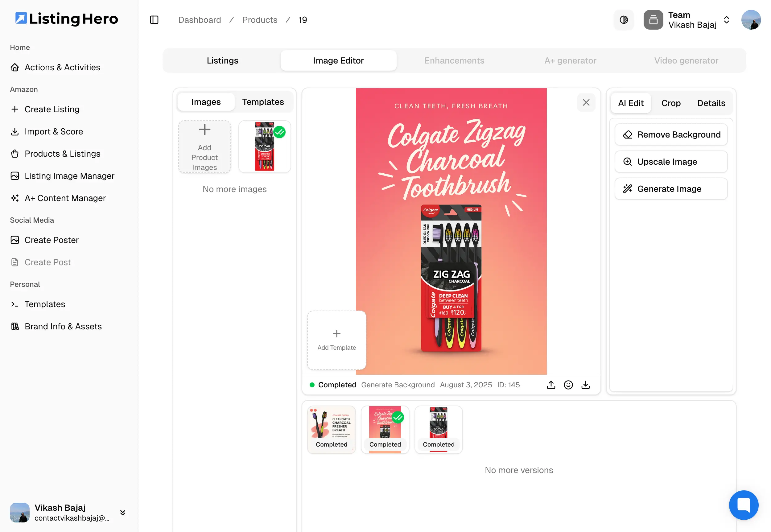Close the image preview with X
This screenshot has height=532, width=771.
(x=586, y=103)
